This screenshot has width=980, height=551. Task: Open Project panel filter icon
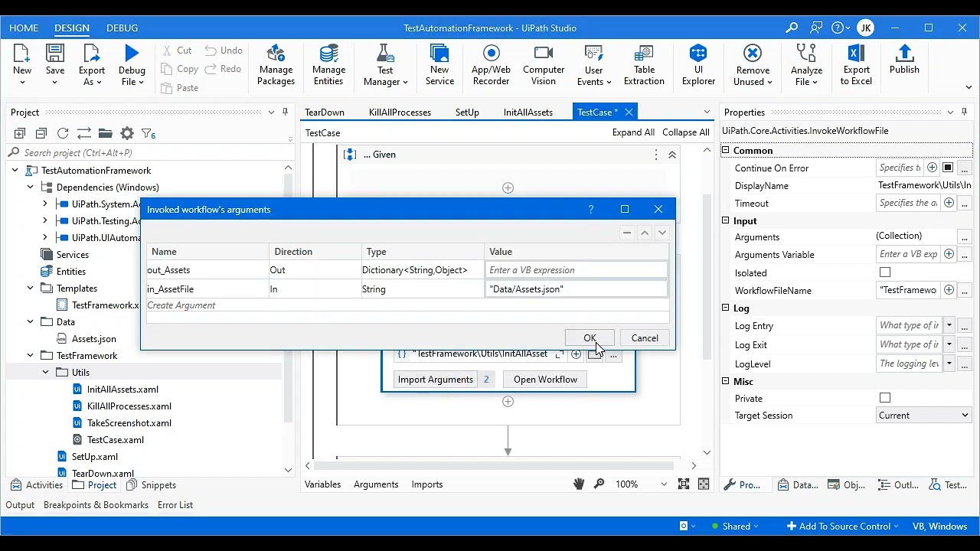149,133
